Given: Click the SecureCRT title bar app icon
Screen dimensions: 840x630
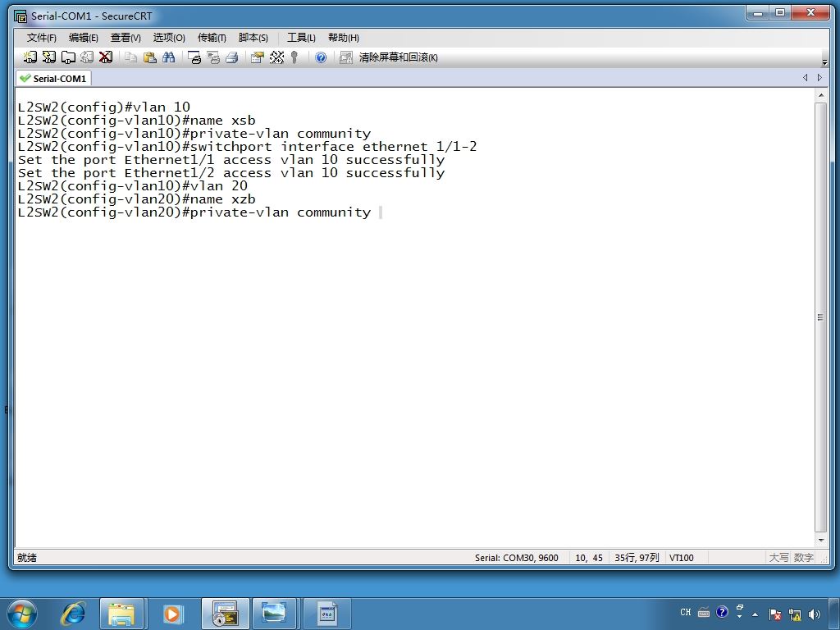Looking at the screenshot, I should coord(21,16).
